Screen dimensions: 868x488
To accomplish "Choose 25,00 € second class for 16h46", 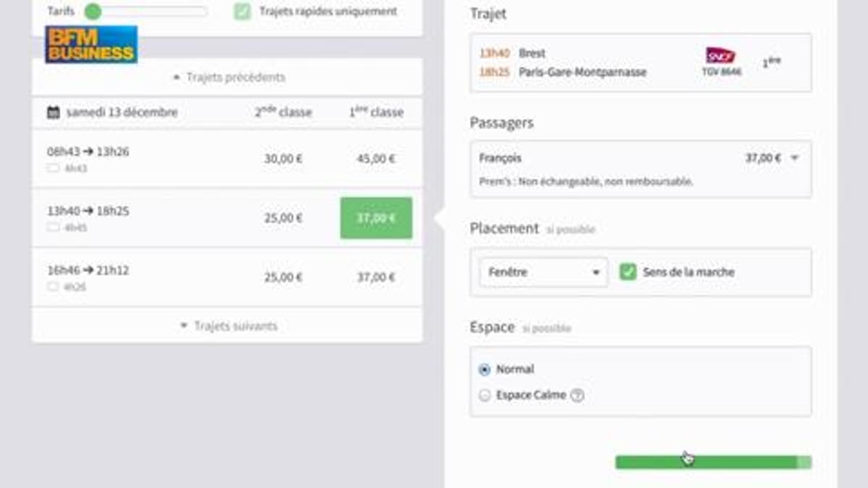I will tap(284, 278).
